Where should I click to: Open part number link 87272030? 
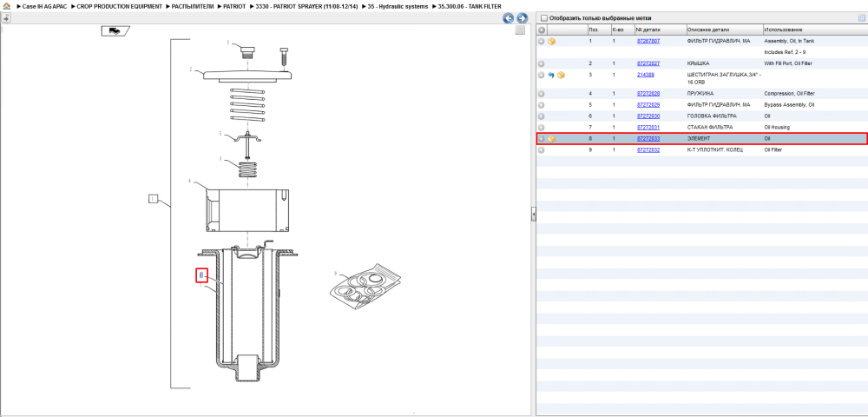click(x=648, y=116)
